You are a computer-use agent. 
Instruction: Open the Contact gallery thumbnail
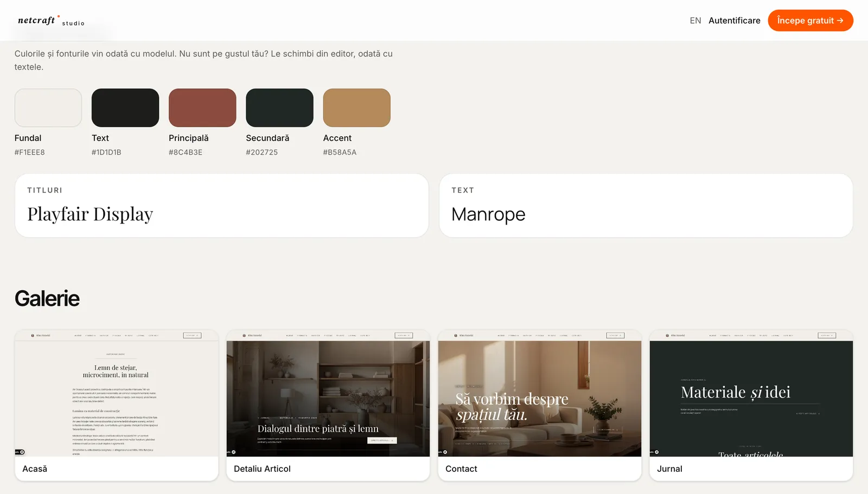tap(540, 394)
